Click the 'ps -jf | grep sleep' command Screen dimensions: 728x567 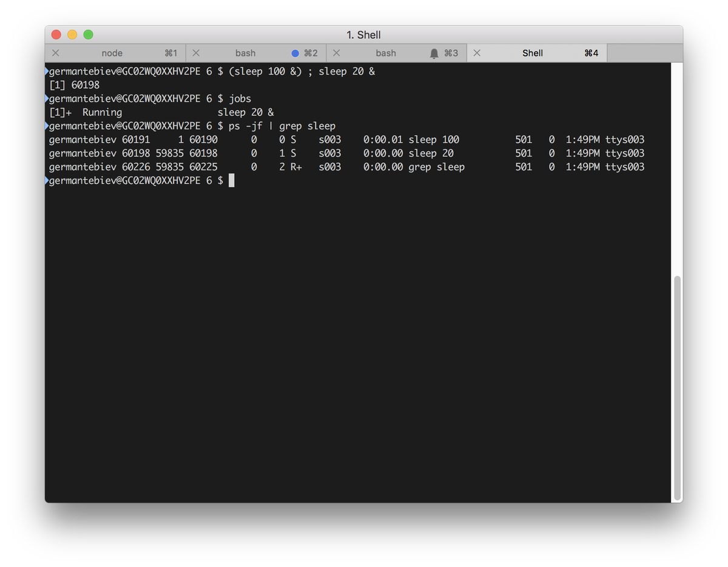(x=282, y=126)
